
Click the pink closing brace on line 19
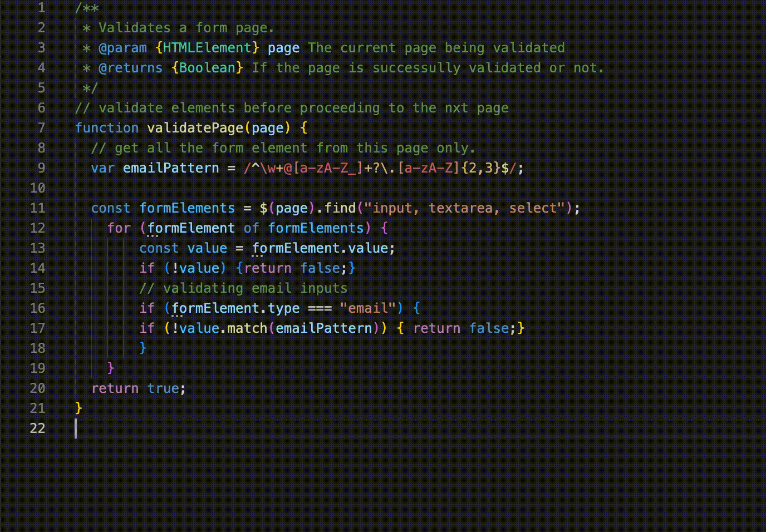click(111, 368)
